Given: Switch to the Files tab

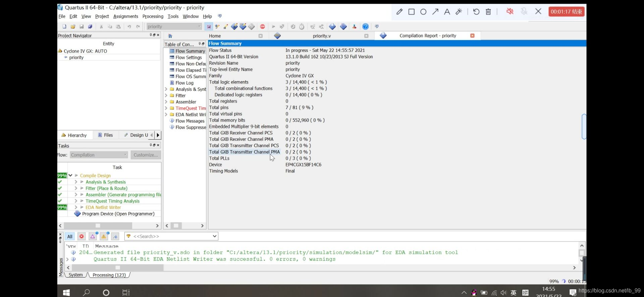Looking at the screenshot, I should pyautogui.click(x=105, y=135).
